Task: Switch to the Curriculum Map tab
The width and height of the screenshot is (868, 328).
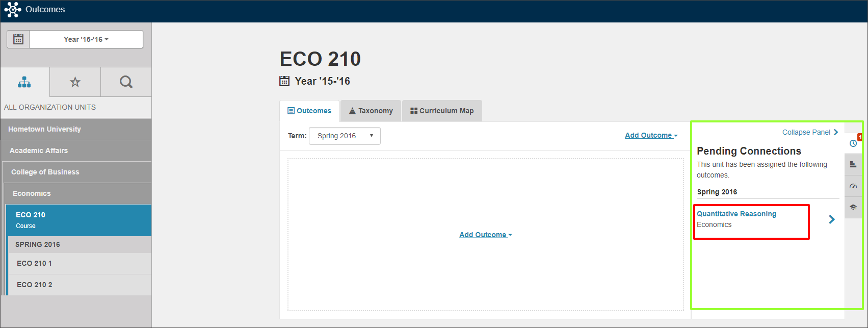Action: pyautogui.click(x=442, y=111)
